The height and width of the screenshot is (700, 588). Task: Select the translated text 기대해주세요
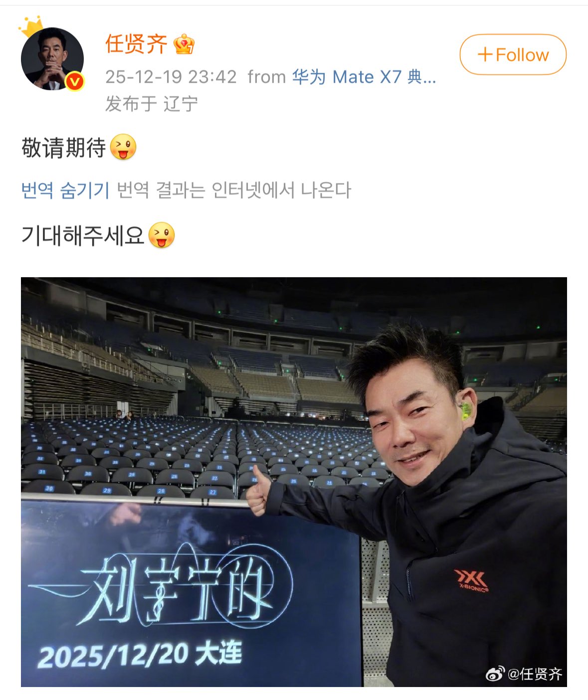(83, 235)
